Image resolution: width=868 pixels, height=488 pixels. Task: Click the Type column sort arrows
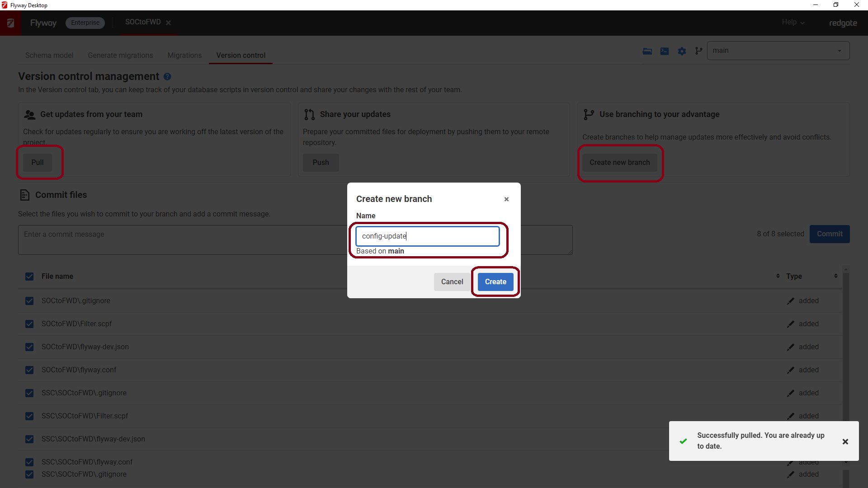(x=835, y=276)
